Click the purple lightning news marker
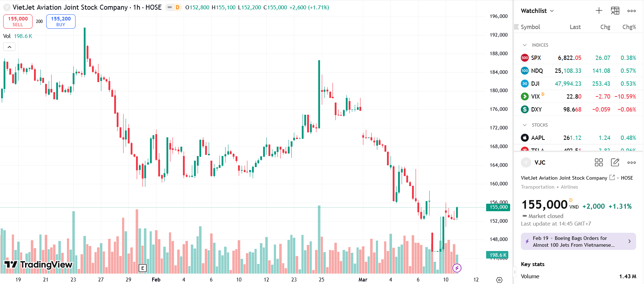Image resolution: width=644 pixels, height=284 pixels. point(457,268)
